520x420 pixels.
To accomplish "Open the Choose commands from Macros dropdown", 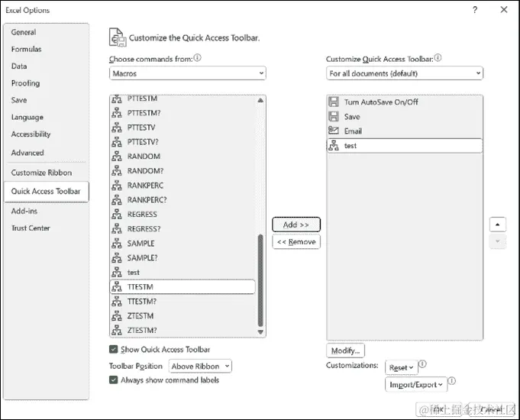I will coord(188,73).
